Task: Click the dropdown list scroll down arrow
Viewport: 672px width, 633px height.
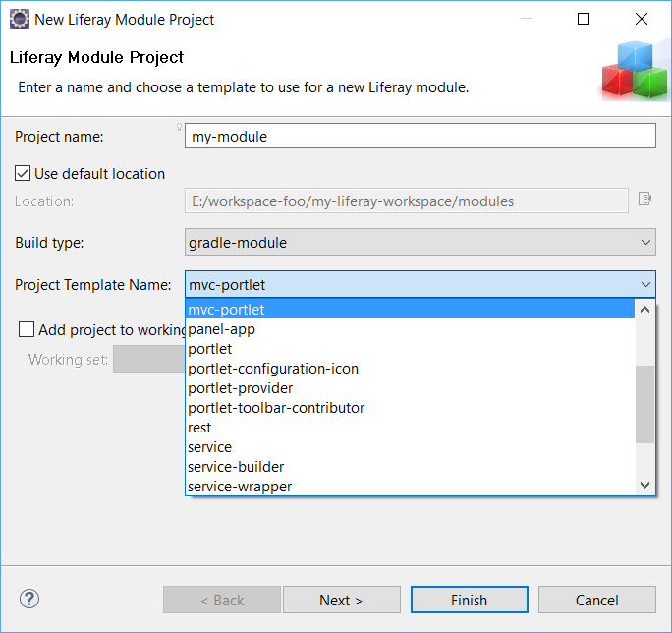Action: pos(645,485)
